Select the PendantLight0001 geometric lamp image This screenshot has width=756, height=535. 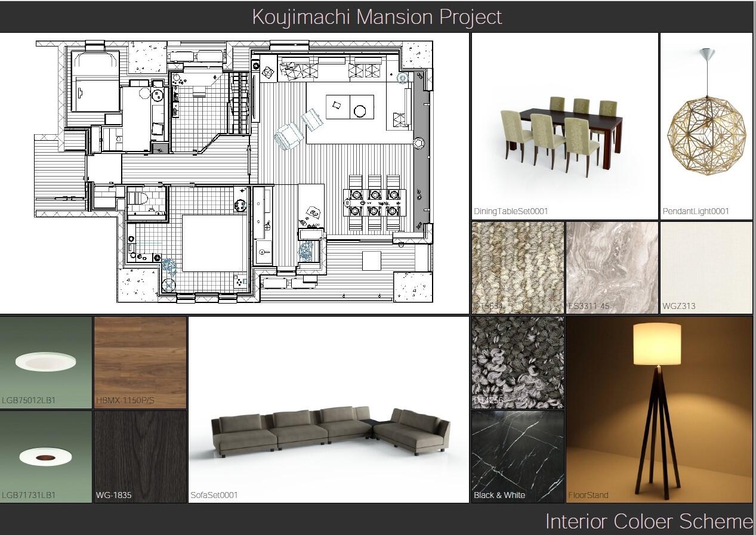(x=706, y=125)
